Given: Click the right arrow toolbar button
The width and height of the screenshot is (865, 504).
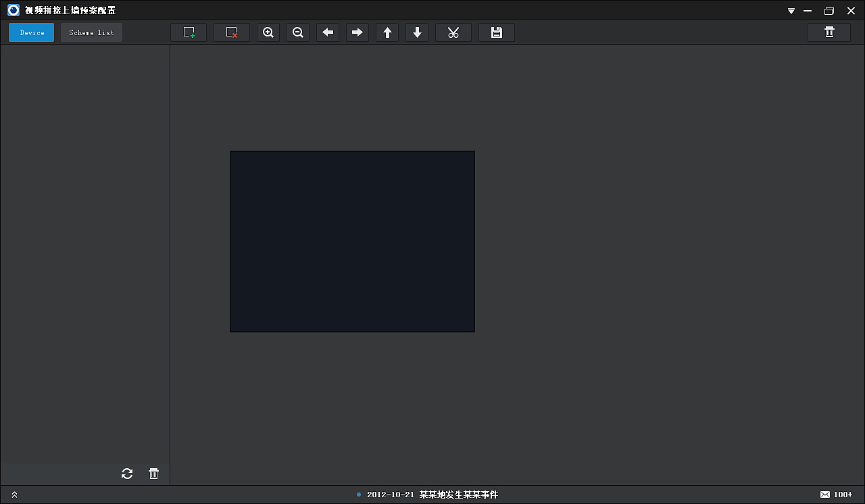Looking at the screenshot, I should (x=357, y=32).
